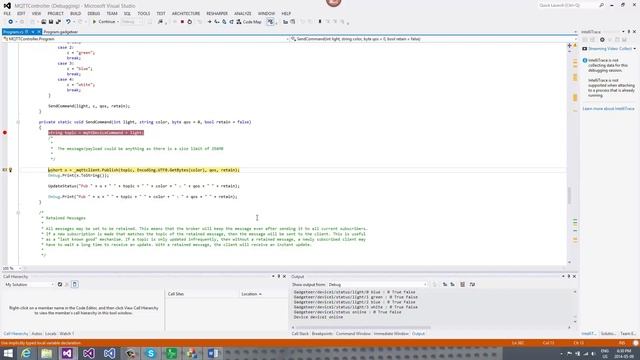Switch to the Command Window tab
640x360 pixels.
[353, 333]
